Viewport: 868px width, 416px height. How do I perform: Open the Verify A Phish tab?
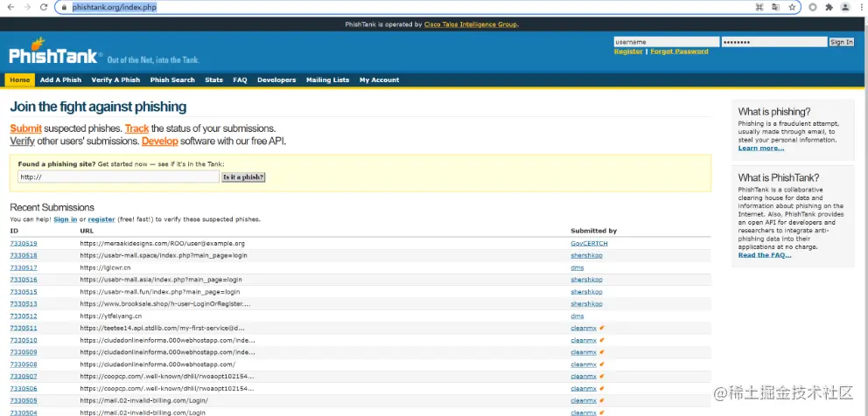pyautogui.click(x=115, y=80)
